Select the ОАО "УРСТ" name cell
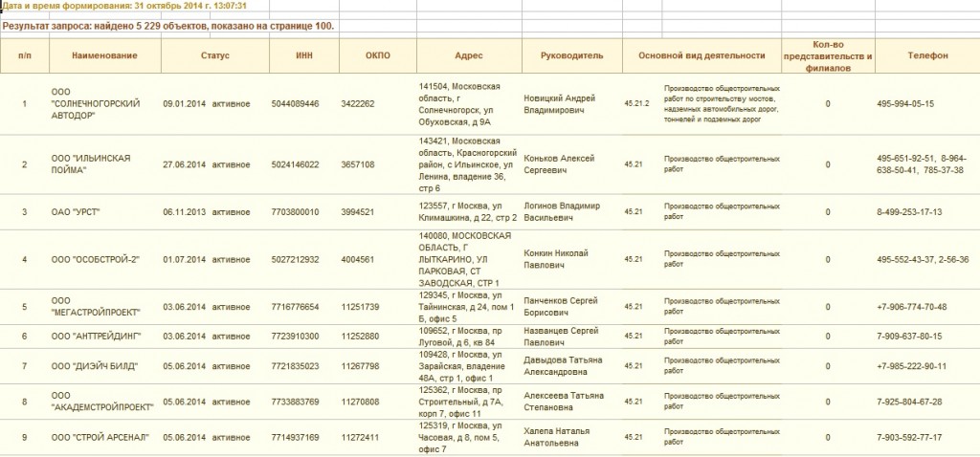The image size is (980, 457). [x=76, y=212]
